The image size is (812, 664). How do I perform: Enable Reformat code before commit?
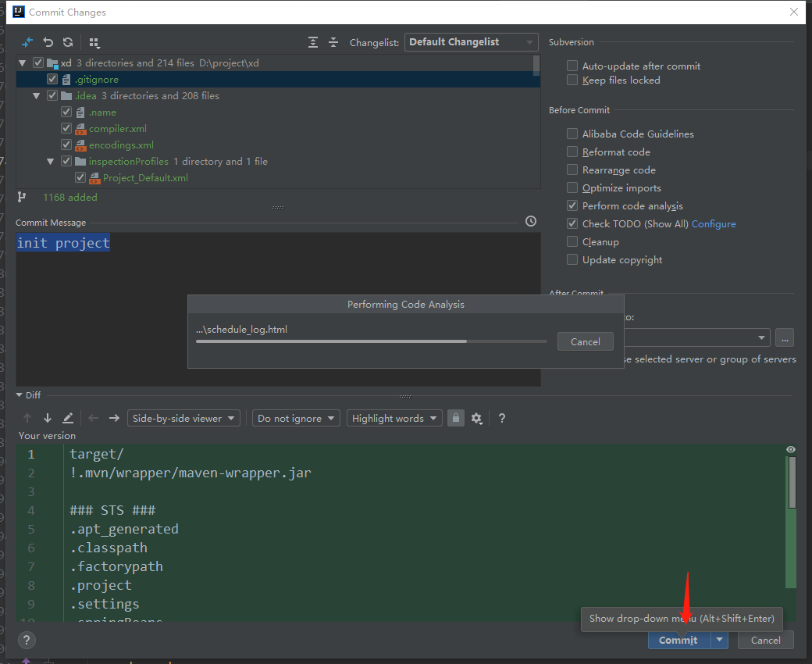click(x=572, y=152)
